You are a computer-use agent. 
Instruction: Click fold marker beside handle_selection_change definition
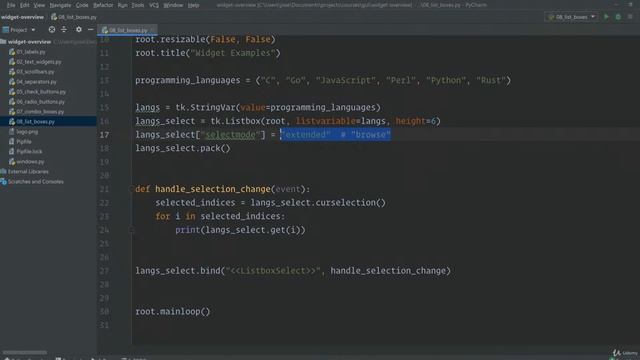(131, 189)
